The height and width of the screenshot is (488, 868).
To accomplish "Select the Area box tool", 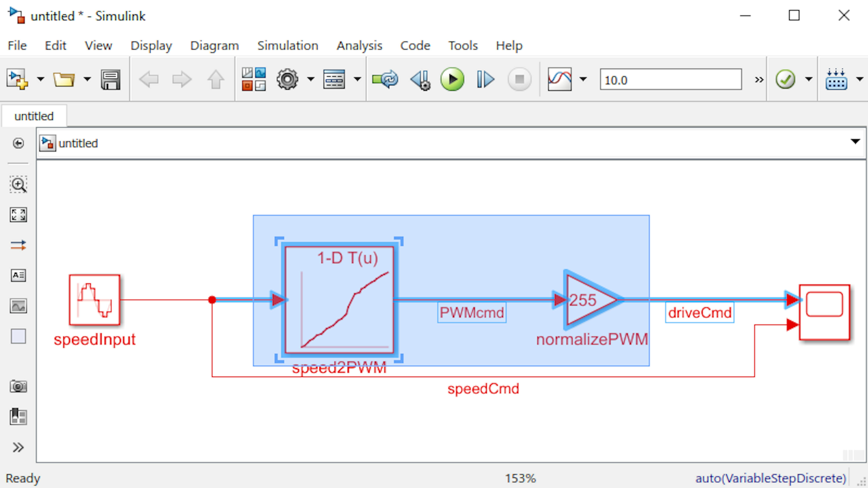I will click(x=18, y=336).
